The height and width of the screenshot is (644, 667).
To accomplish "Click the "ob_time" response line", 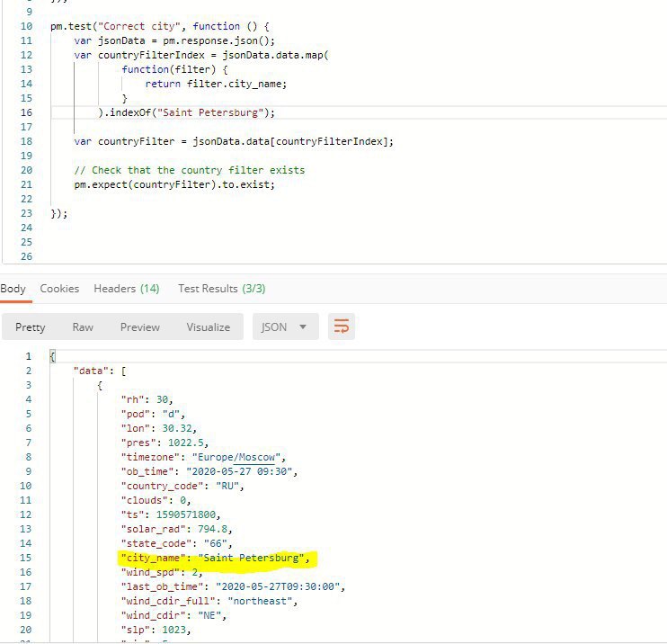I will (x=209, y=471).
